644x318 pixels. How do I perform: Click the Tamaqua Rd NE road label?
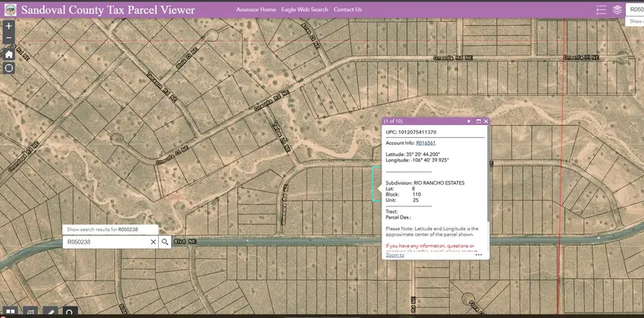[162, 86]
